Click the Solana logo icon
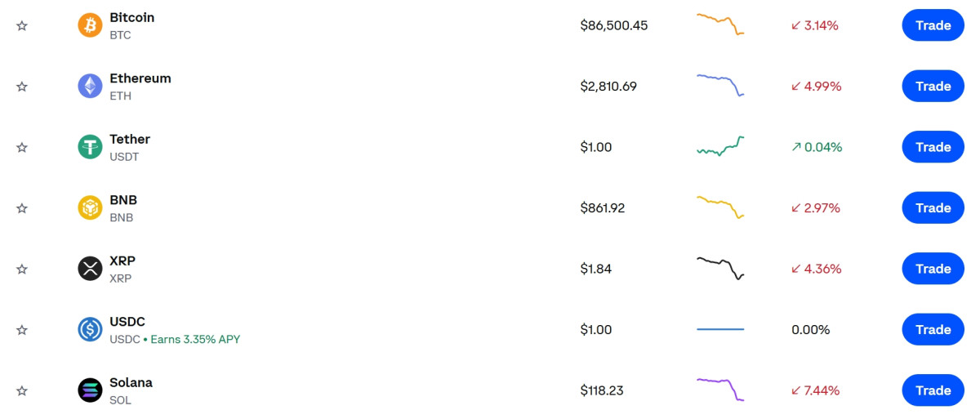This screenshot has width=980, height=419. 90,390
